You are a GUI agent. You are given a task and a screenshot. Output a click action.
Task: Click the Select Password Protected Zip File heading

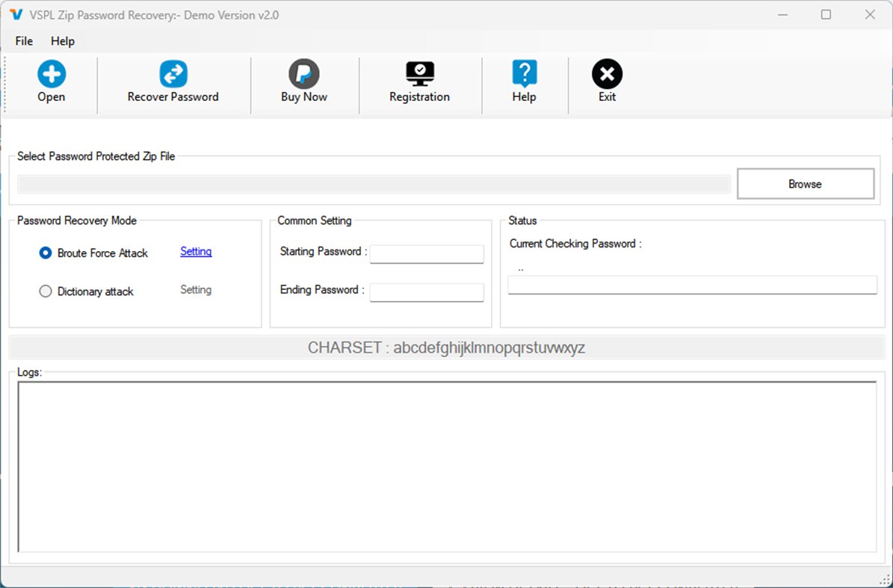pyautogui.click(x=96, y=157)
